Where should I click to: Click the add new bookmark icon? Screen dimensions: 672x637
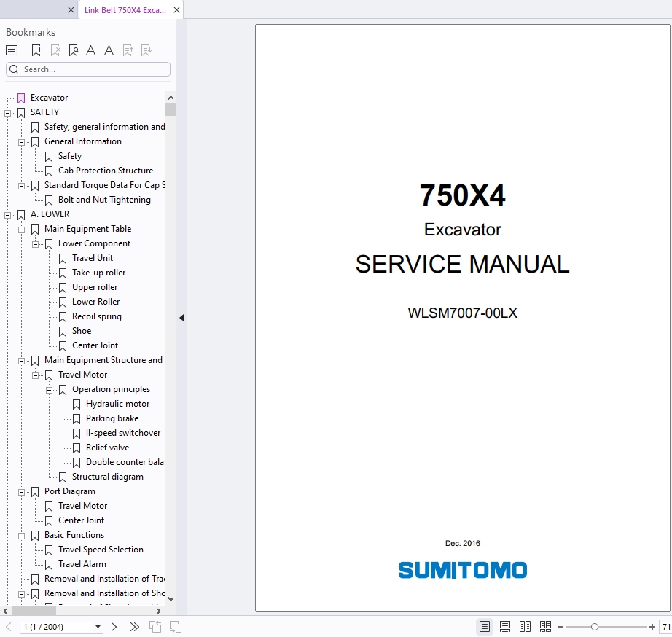click(x=36, y=50)
